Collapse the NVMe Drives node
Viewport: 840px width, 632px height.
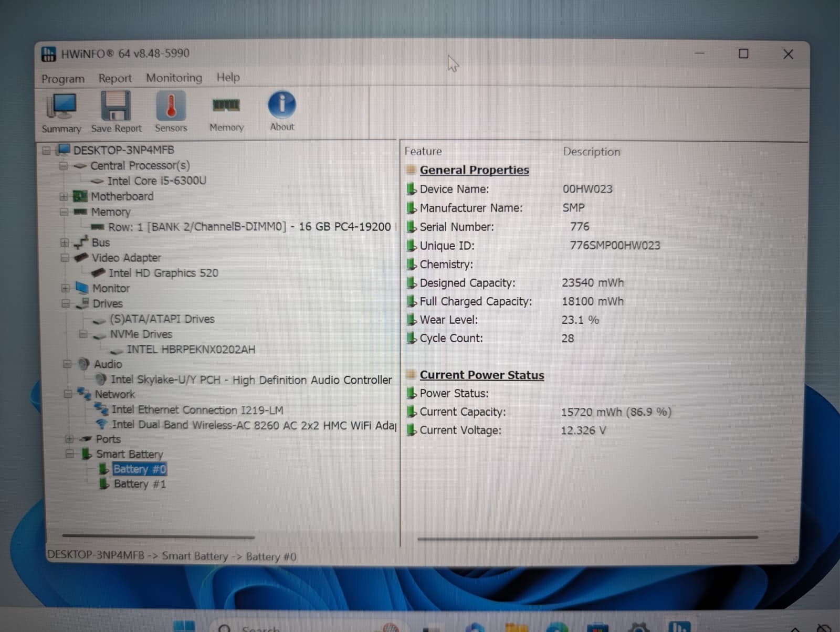point(83,334)
